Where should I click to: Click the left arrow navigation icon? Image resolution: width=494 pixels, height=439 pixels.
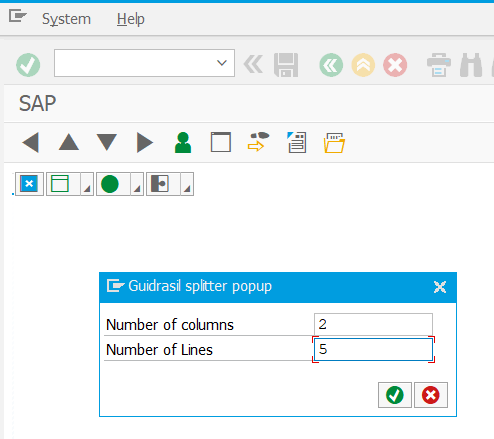[x=31, y=143]
